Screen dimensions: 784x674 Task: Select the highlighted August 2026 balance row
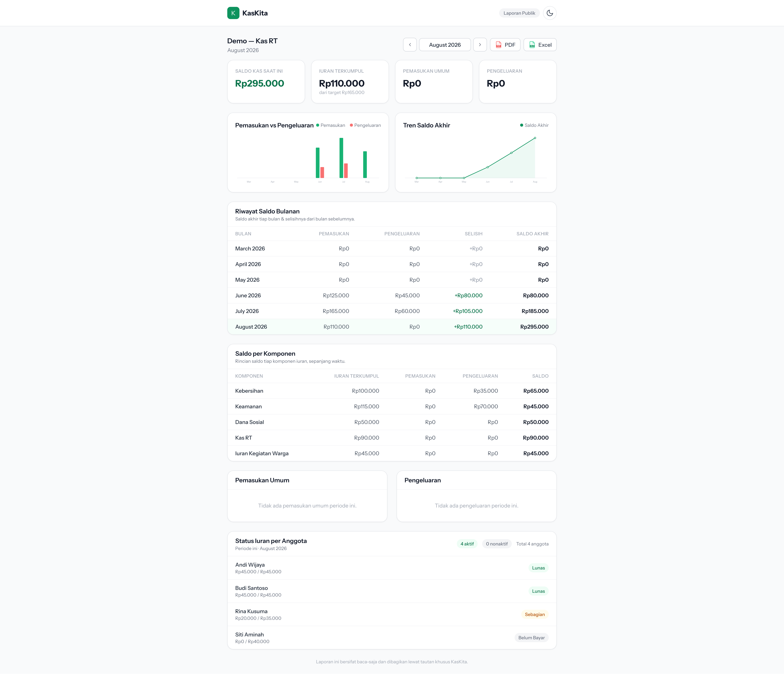392,327
